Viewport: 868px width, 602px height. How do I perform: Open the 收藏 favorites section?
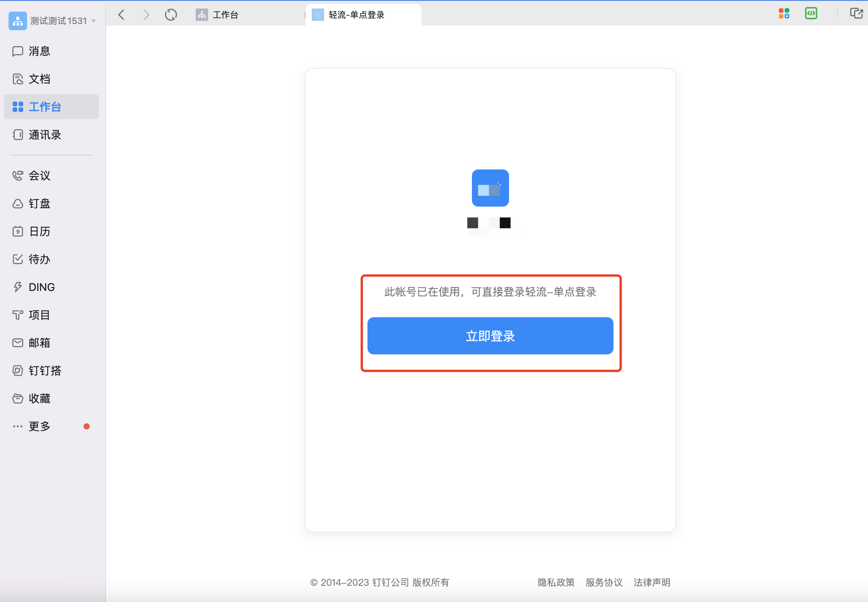32,398
